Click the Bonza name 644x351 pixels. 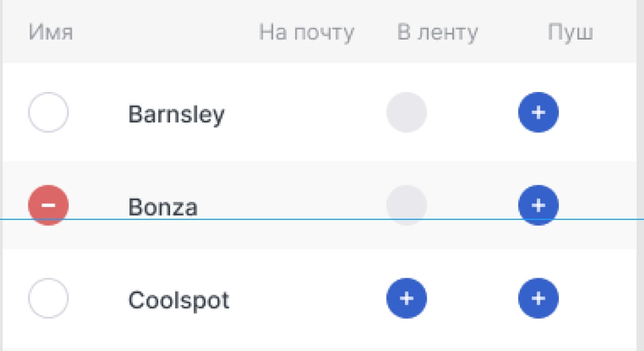click(163, 207)
